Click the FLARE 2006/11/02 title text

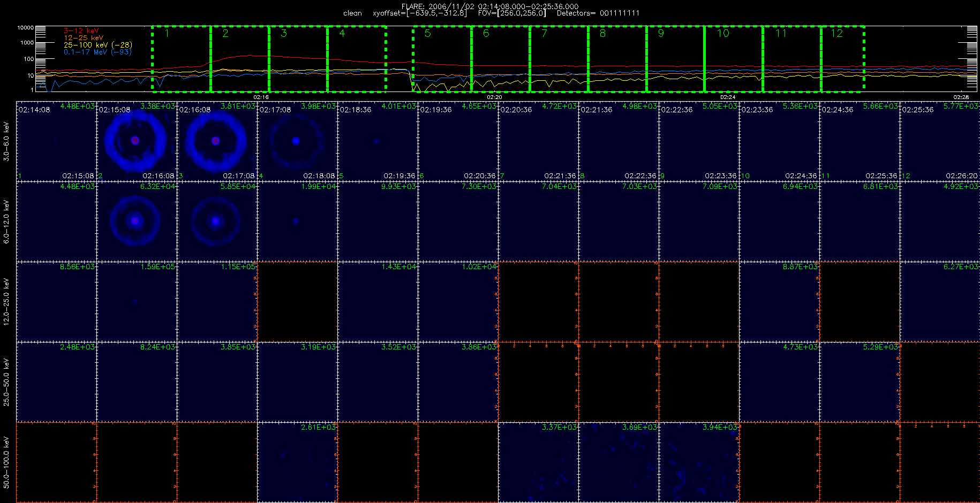(x=490, y=6)
